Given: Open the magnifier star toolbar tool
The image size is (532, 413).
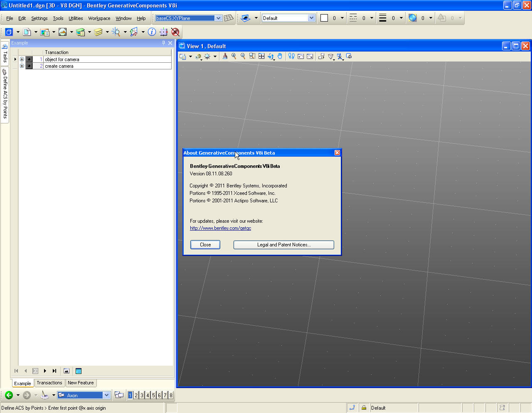Looking at the screenshot, I should (x=116, y=32).
